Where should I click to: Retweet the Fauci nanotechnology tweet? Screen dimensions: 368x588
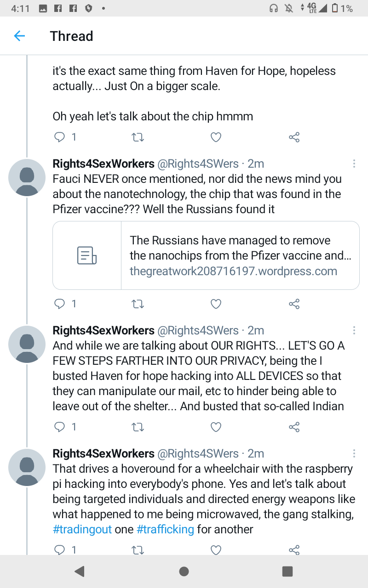click(x=138, y=304)
